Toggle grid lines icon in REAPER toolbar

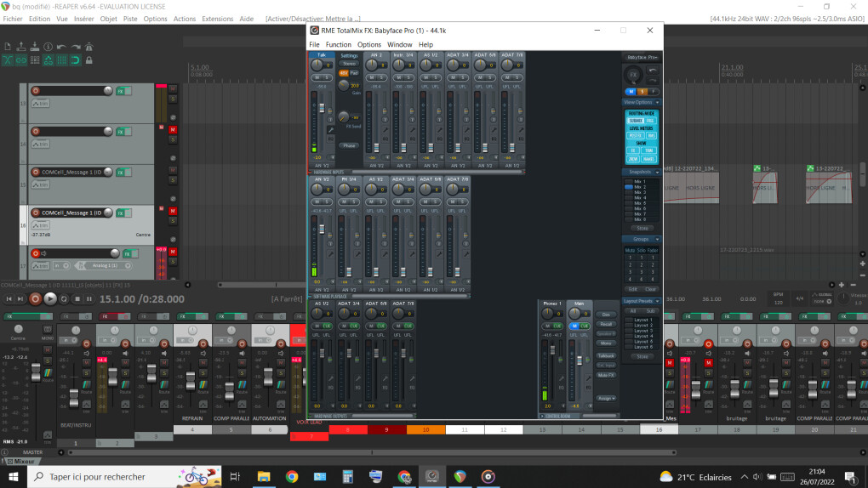61,60
